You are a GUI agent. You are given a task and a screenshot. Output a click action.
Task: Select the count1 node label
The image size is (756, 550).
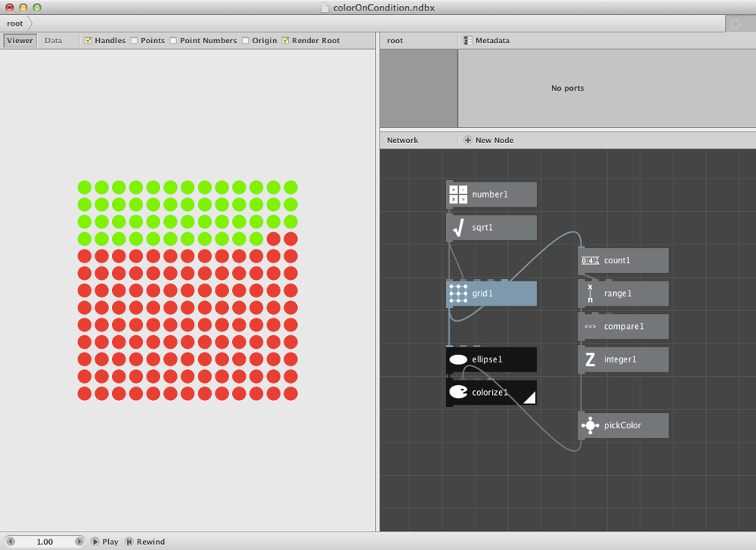coord(617,260)
